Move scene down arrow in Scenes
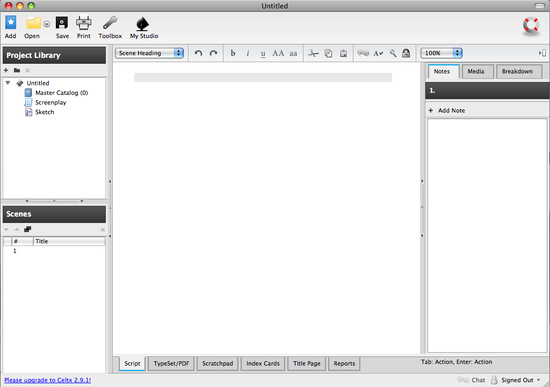Screen dimensions: 550x387 [x=6, y=229]
